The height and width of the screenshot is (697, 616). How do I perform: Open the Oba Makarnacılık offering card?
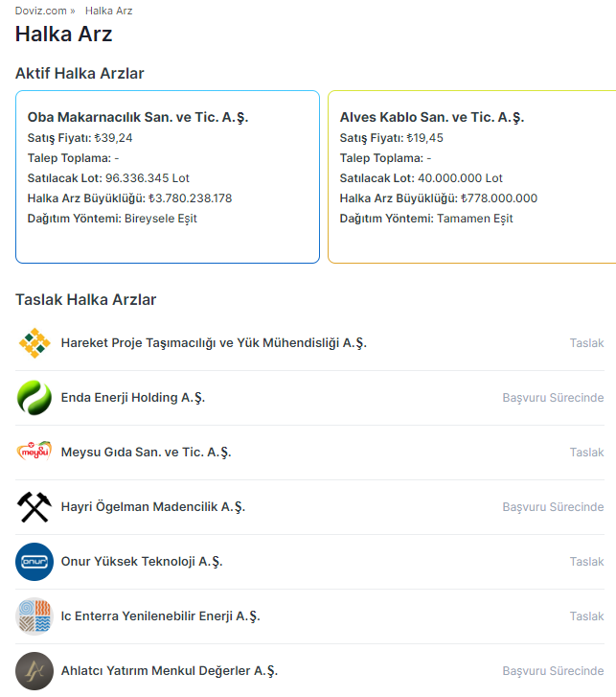[168, 176]
